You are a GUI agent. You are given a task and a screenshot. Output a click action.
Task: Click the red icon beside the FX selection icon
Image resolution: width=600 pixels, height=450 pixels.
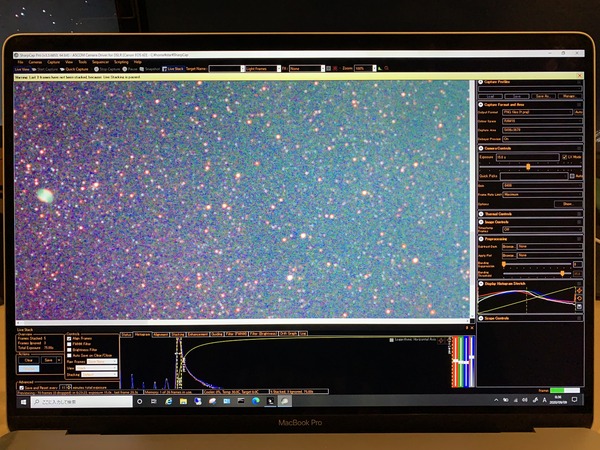coord(335,68)
